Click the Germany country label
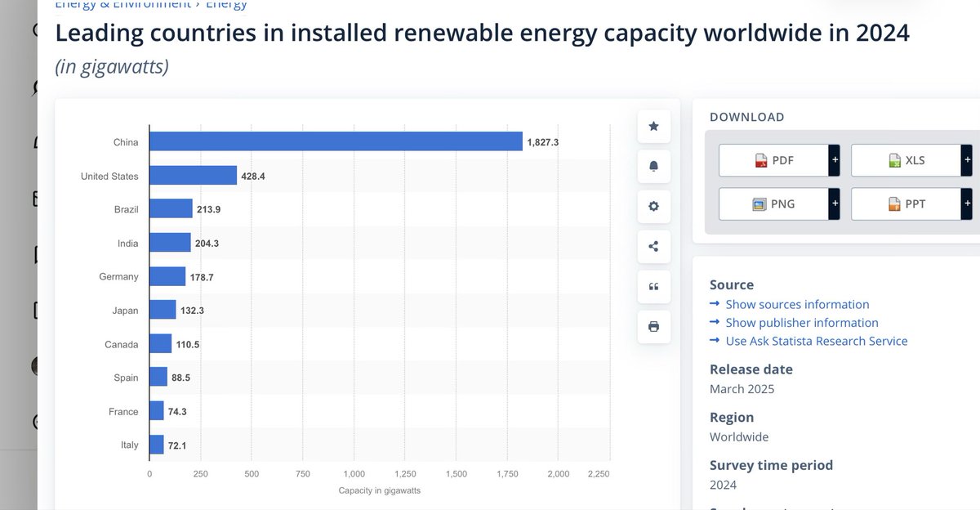This screenshot has height=510, width=980. (119, 277)
